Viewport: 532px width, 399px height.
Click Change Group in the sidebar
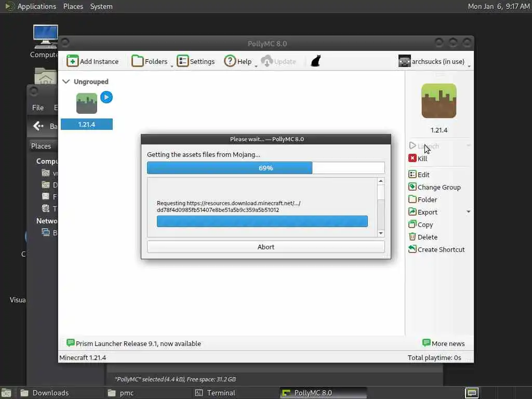coord(435,187)
